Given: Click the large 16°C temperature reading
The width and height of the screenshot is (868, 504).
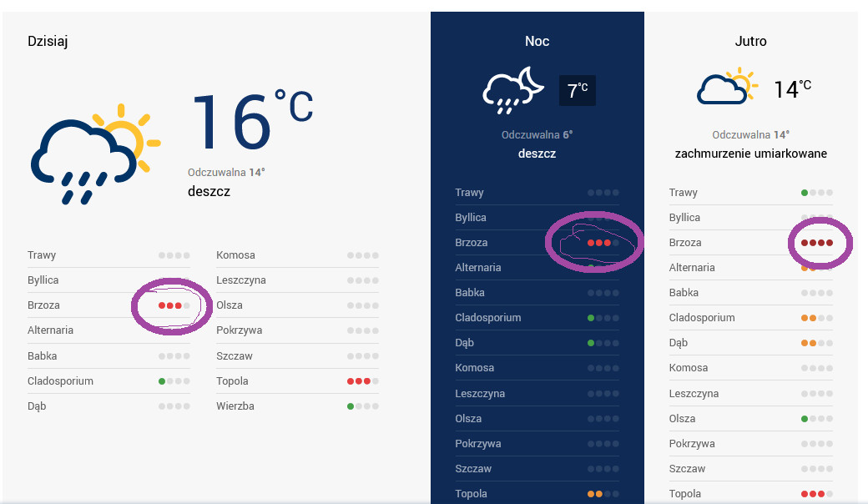Looking at the screenshot, I should tap(252, 122).
